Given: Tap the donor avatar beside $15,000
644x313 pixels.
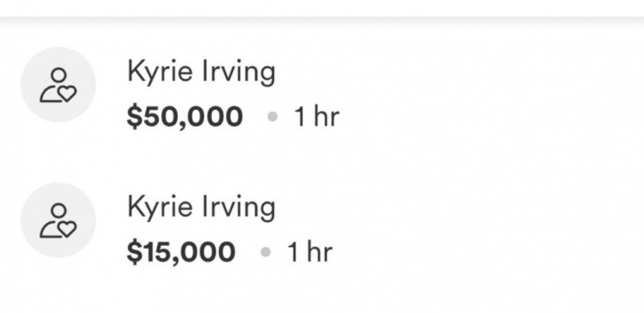Looking at the screenshot, I should (58, 220).
